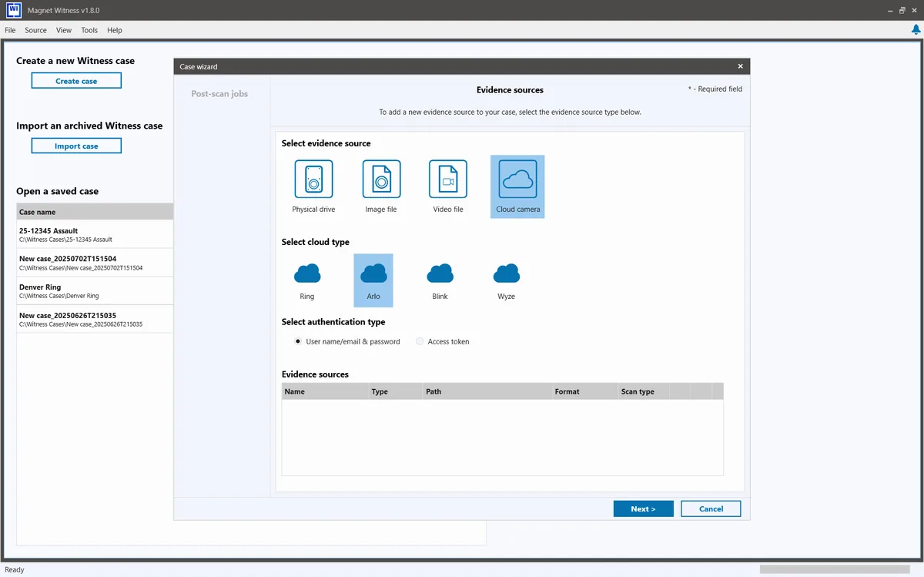This screenshot has height=577, width=924.
Task: Click the Scan type column header
Action: 643,391
